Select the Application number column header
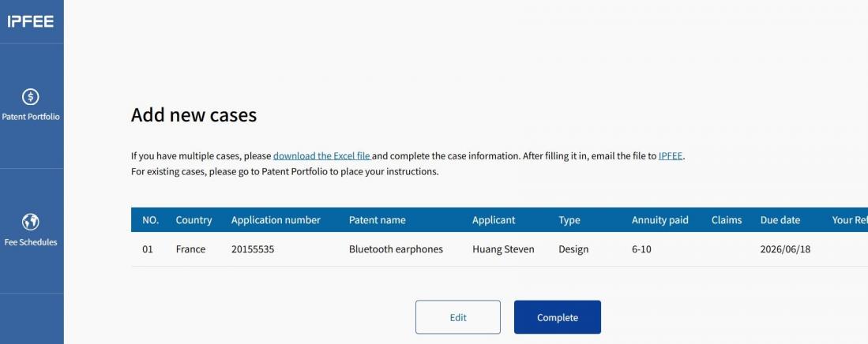The width and height of the screenshot is (868, 344). (x=276, y=220)
